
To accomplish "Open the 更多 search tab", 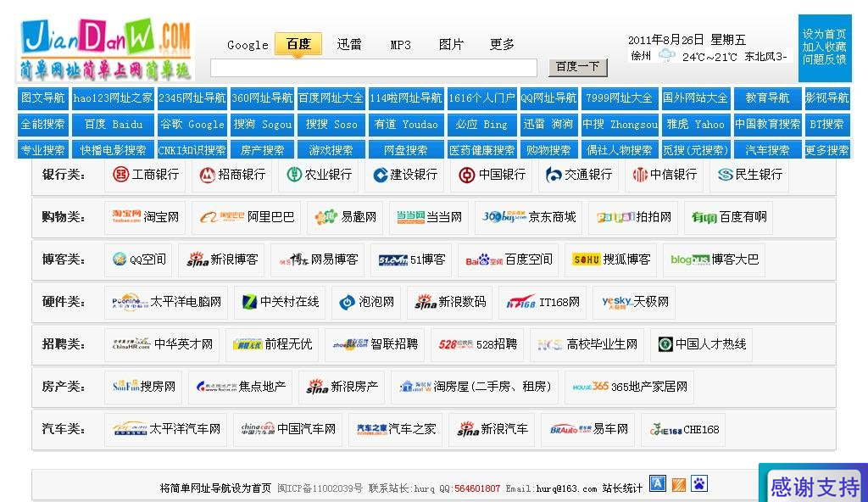I will tap(502, 44).
